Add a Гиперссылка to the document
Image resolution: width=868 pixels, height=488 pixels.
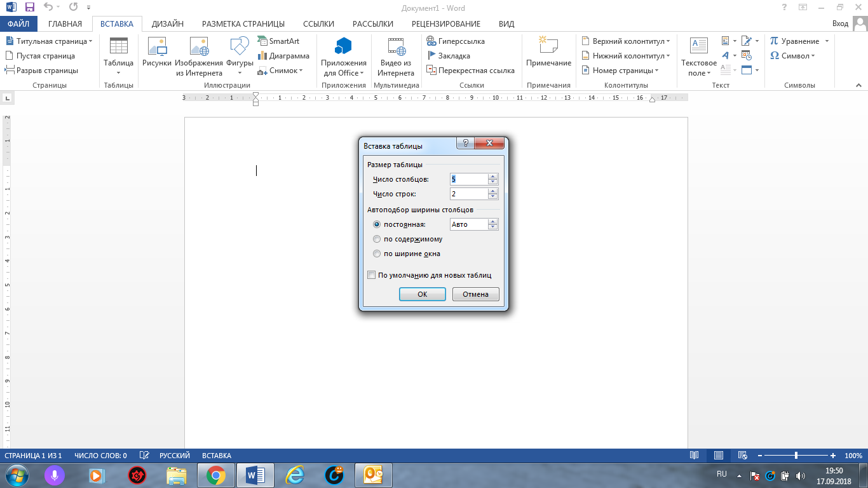460,41
